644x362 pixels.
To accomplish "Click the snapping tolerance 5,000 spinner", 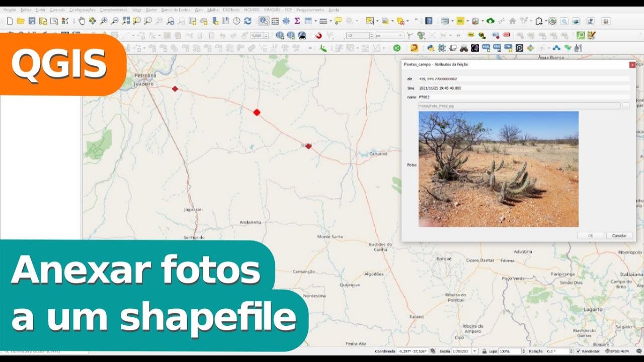I will tap(260, 36).
